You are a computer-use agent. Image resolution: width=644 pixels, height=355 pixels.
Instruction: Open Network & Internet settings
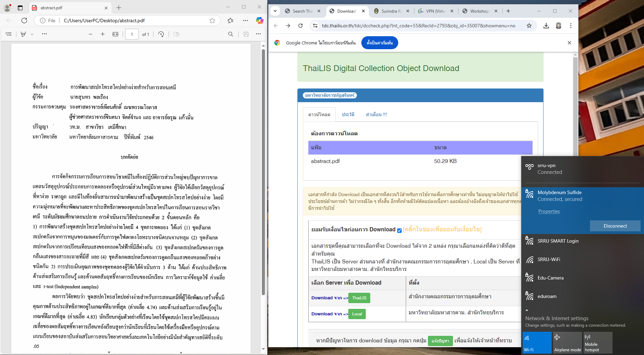[x=557, y=318]
